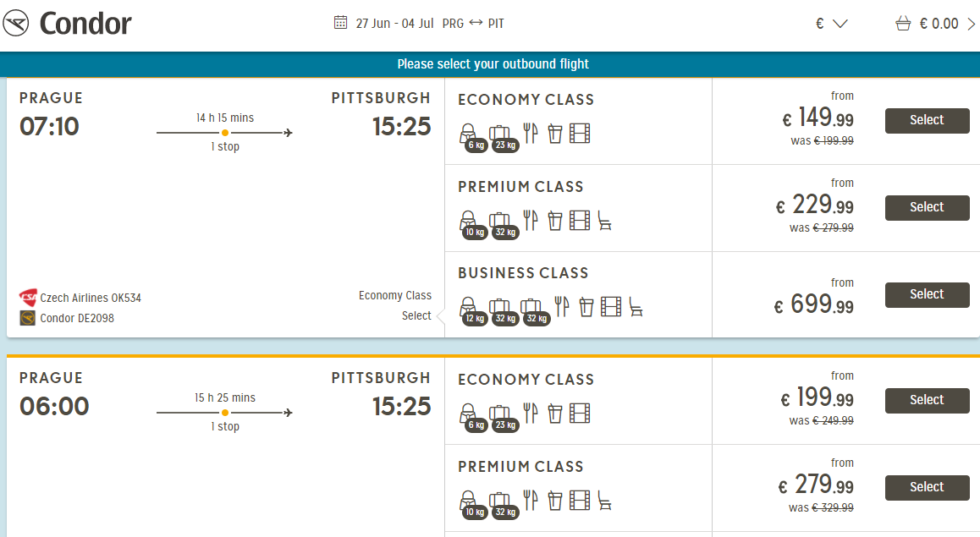
Task: Select Economy Class for € 199.99
Action: pyautogui.click(x=927, y=401)
